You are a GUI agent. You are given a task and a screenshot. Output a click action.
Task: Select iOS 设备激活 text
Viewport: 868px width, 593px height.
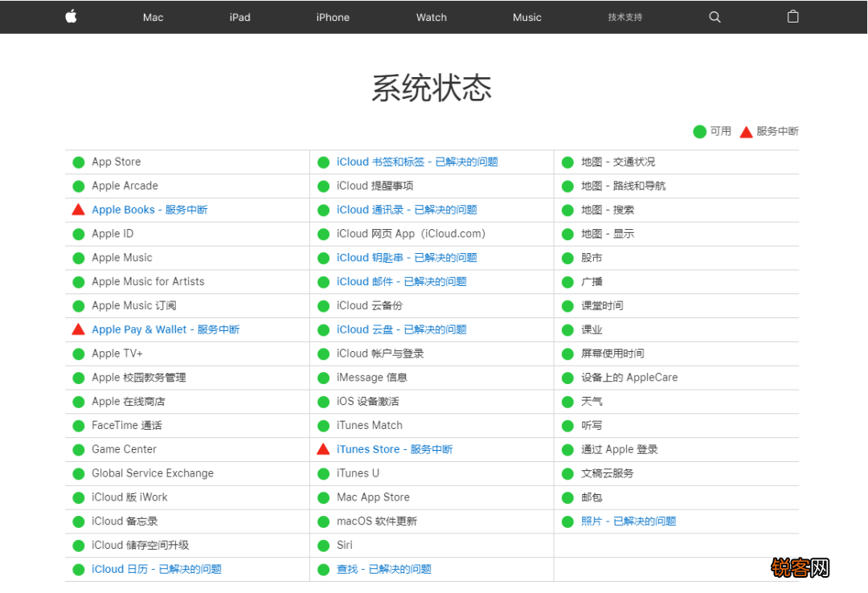click(x=367, y=401)
